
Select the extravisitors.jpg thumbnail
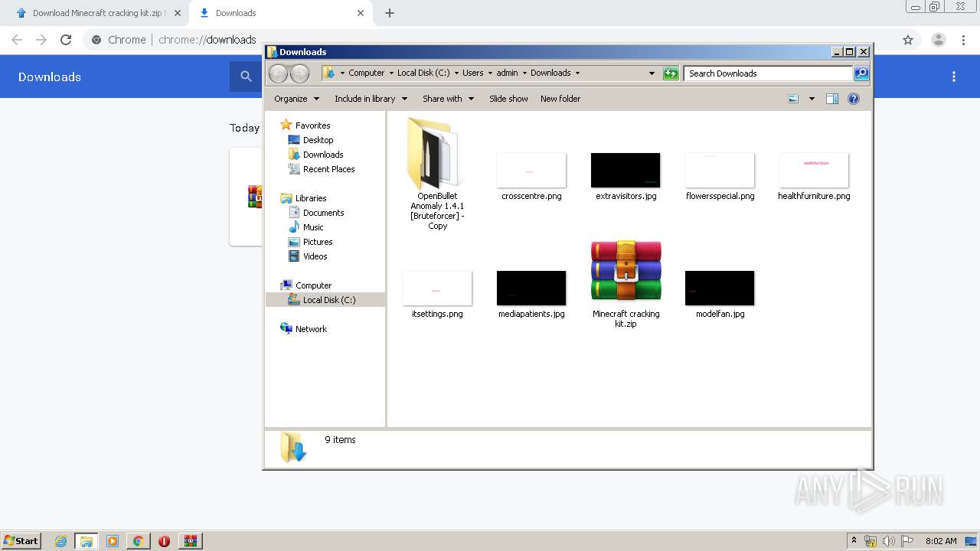click(626, 170)
